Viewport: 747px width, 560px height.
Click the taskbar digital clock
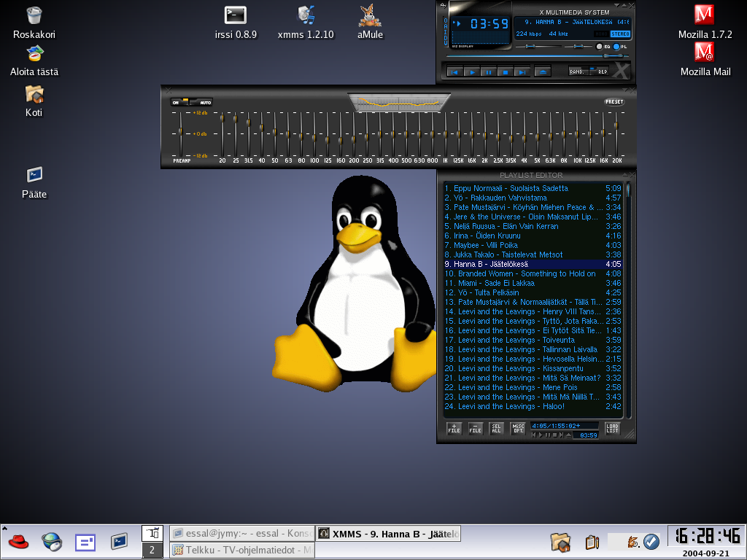coord(706,536)
